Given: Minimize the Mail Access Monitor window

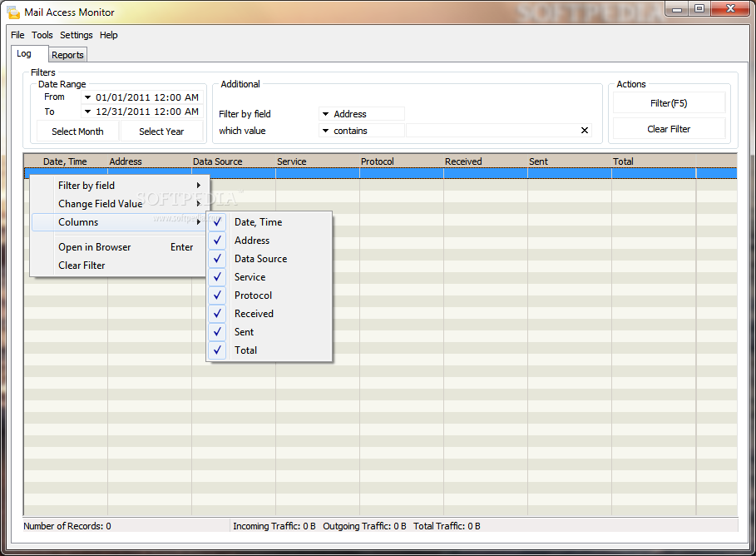Looking at the screenshot, I should pos(677,8).
